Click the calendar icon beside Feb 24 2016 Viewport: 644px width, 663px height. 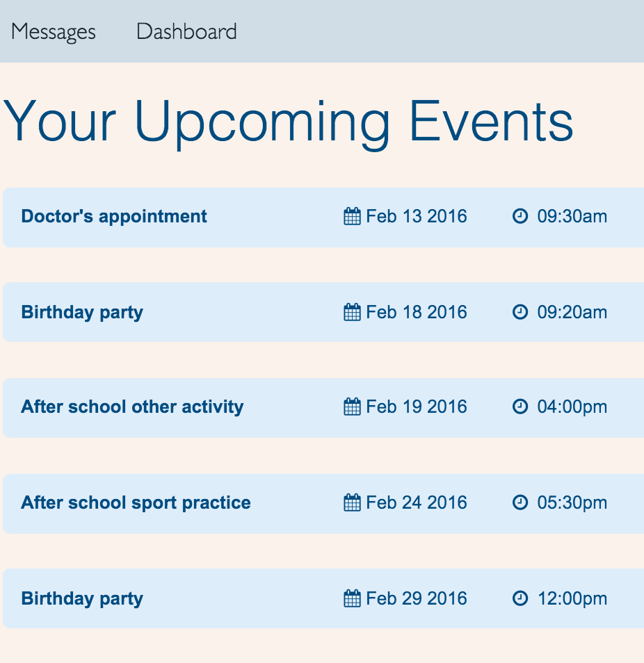[352, 502]
